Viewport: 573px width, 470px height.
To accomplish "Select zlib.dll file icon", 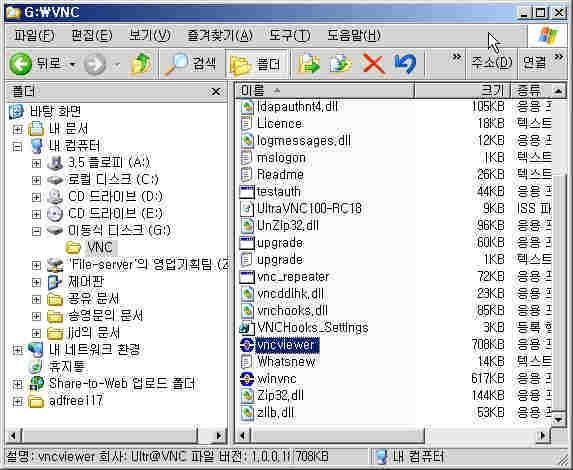I will click(x=247, y=413).
